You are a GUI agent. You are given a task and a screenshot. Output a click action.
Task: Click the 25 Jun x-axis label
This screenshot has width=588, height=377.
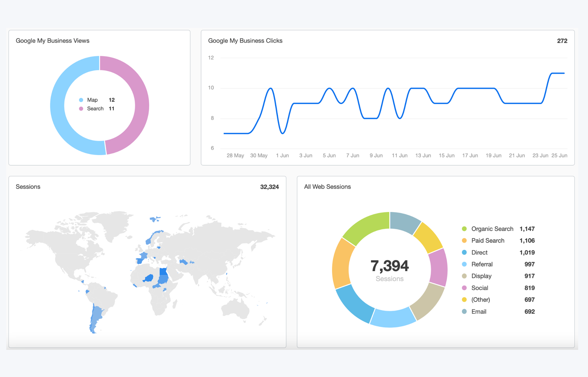pos(559,156)
